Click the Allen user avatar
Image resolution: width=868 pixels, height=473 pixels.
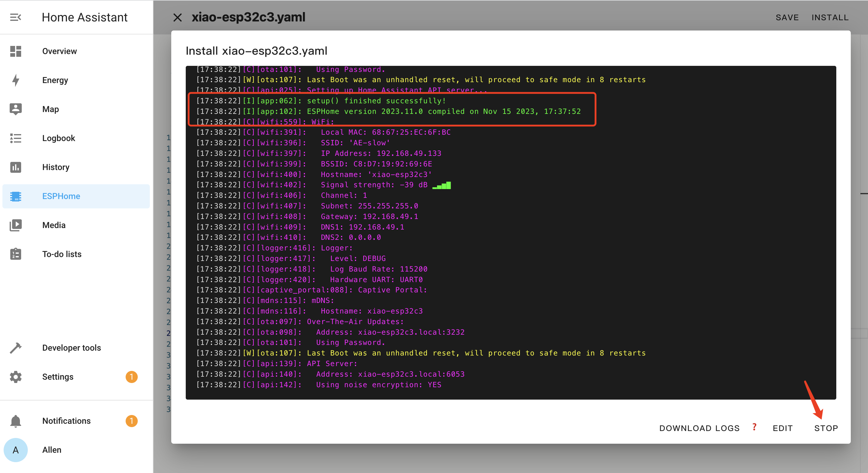pyautogui.click(x=15, y=450)
